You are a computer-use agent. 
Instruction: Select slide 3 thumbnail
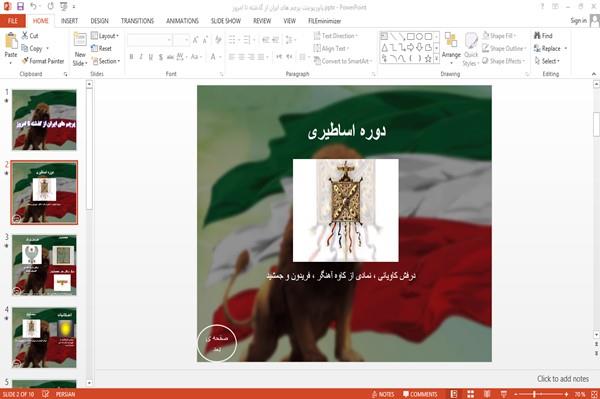44,265
